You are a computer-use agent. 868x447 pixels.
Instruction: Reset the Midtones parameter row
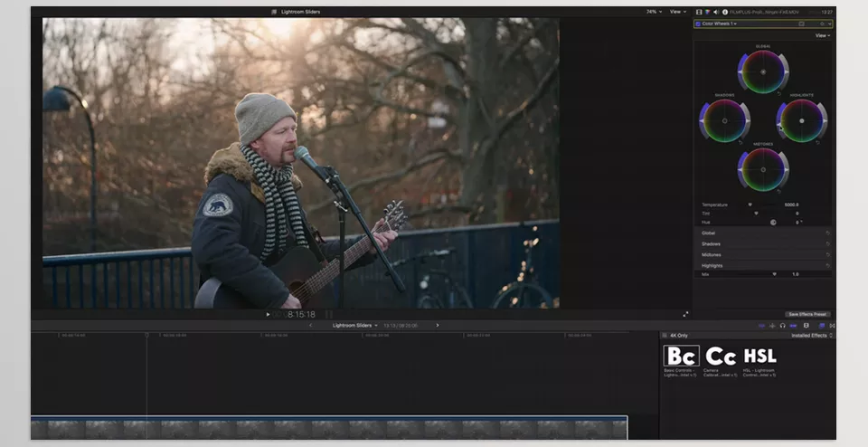(x=827, y=255)
